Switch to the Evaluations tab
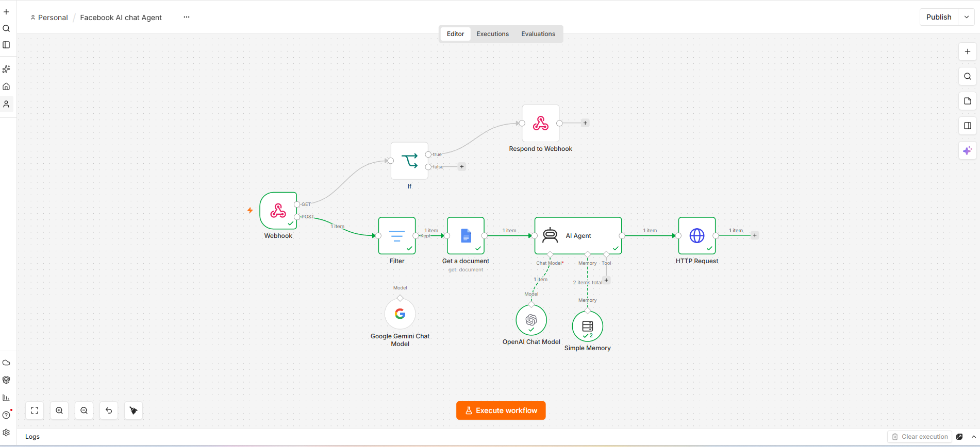This screenshot has width=980, height=447. [x=538, y=34]
